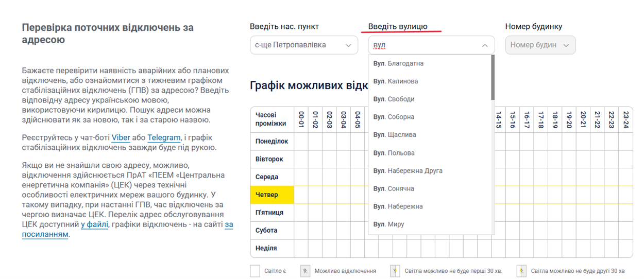
Task: Open the 'Номер будинку' dropdown
Action: tap(540, 45)
